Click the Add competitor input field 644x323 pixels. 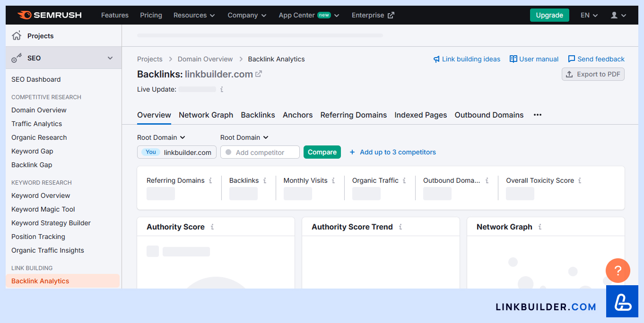pos(260,152)
